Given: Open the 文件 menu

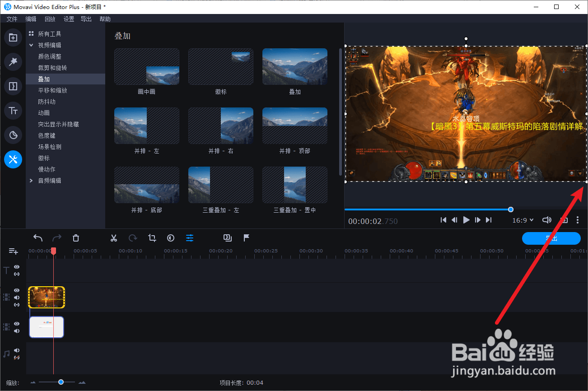Looking at the screenshot, I should click(x=12, y=19).
